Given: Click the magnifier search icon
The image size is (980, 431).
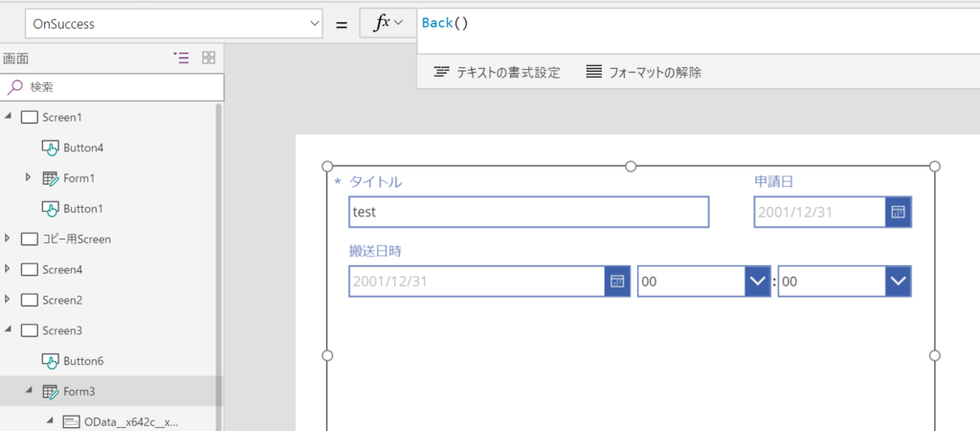Looking at the screenshot, I should tap(14, 87).
